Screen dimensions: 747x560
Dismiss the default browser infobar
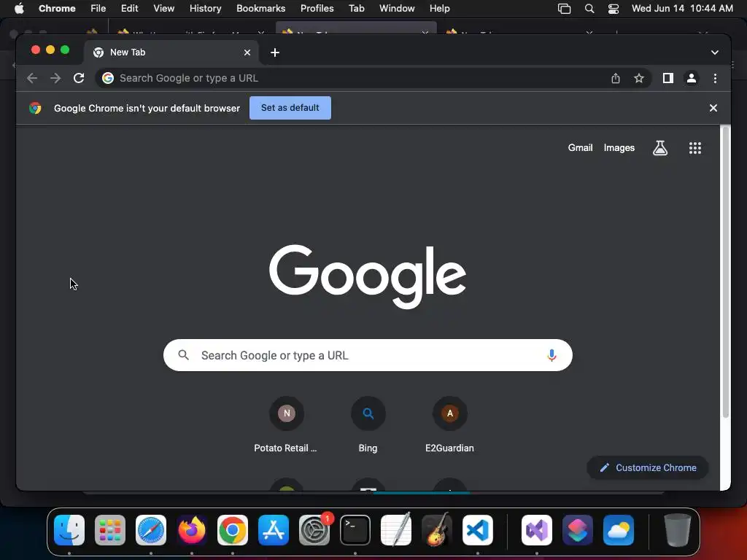(713, 108)
